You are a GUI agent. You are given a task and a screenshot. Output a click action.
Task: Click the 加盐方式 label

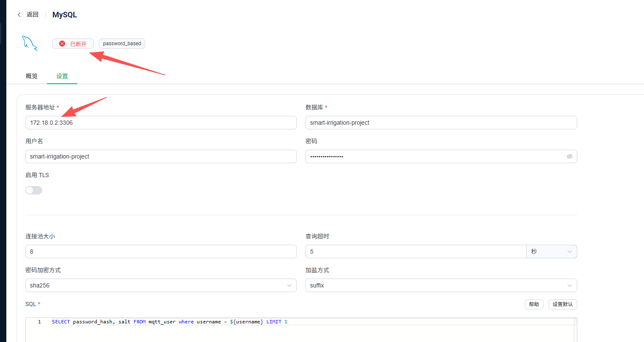pos(317,270)
